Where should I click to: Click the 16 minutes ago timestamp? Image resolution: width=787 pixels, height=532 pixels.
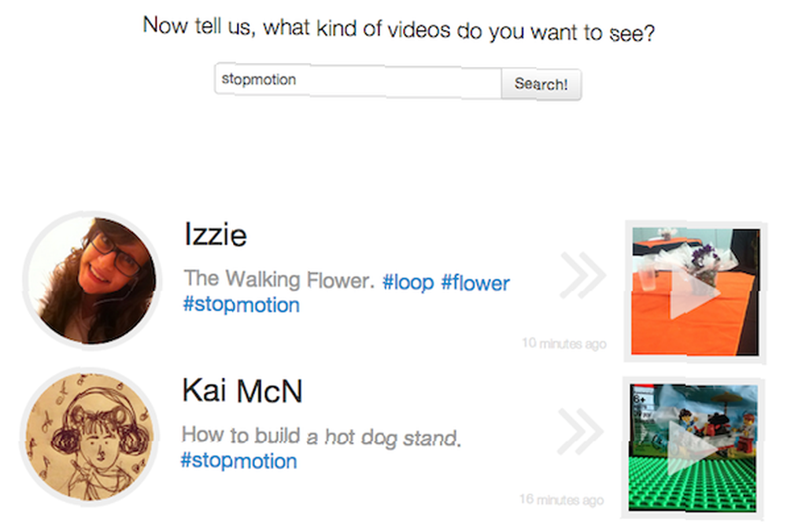(x=562, y=500)
